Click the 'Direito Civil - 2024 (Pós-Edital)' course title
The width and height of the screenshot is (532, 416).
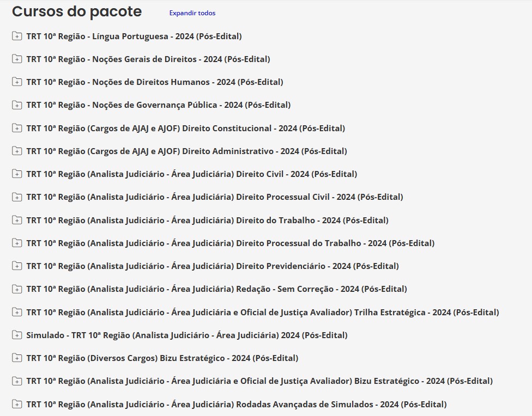[x=192, y=174]
